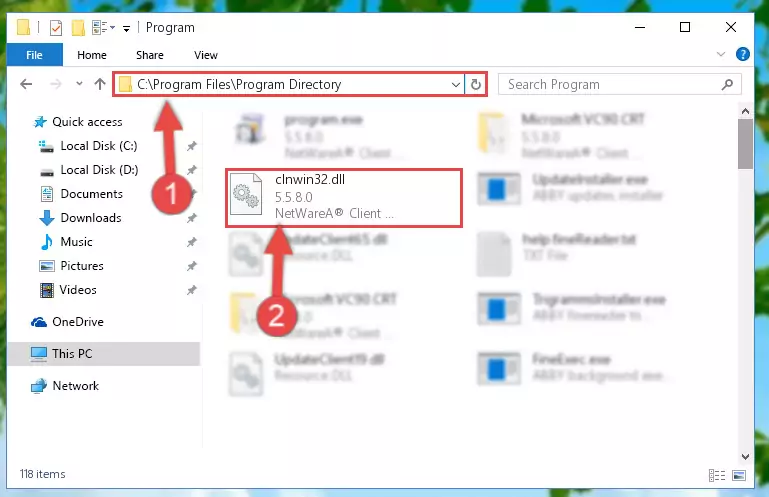This screenshot has width=769, height=497.
Task: Switch to the Share ribbon tab
Action: [150, 55]
